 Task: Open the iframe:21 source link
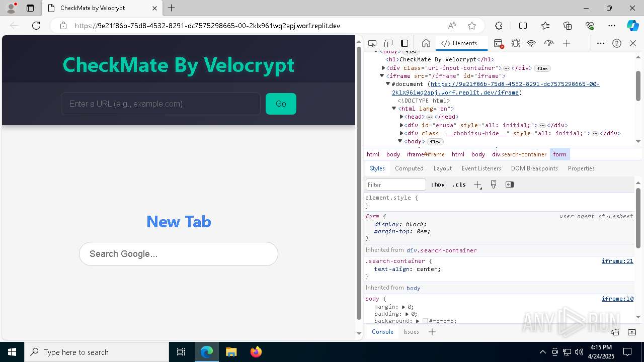click(x=617, y=261)
